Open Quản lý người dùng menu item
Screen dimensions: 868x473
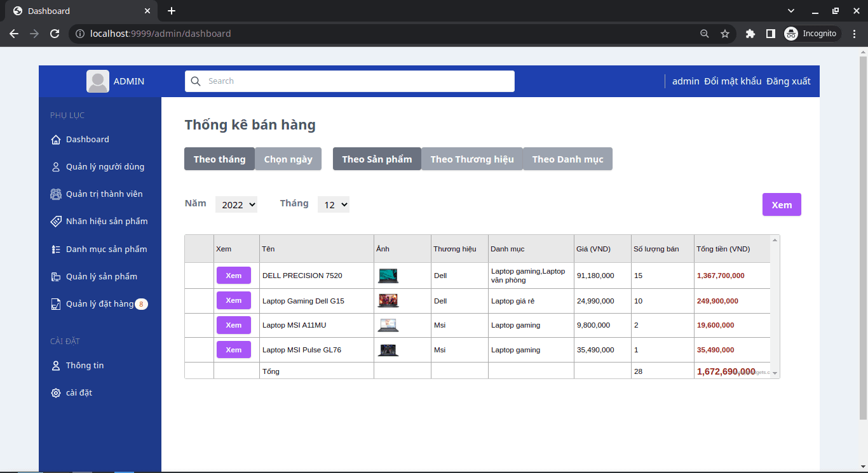coord(105,167)
